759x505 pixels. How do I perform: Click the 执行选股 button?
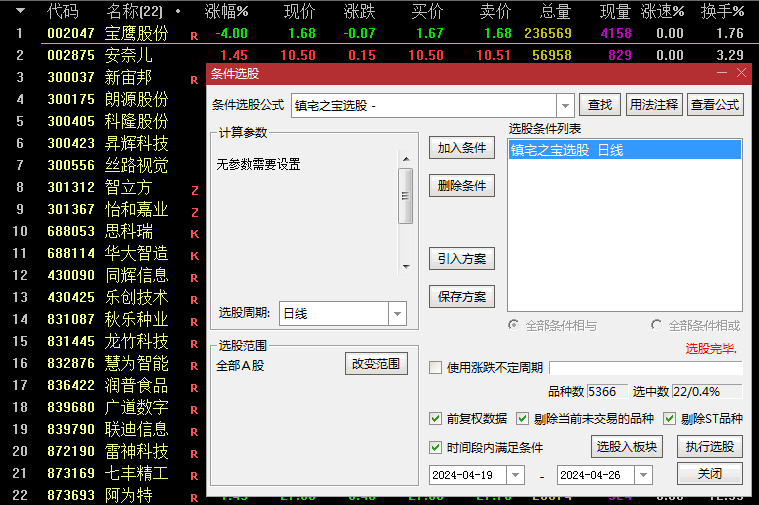pos(710,446)
